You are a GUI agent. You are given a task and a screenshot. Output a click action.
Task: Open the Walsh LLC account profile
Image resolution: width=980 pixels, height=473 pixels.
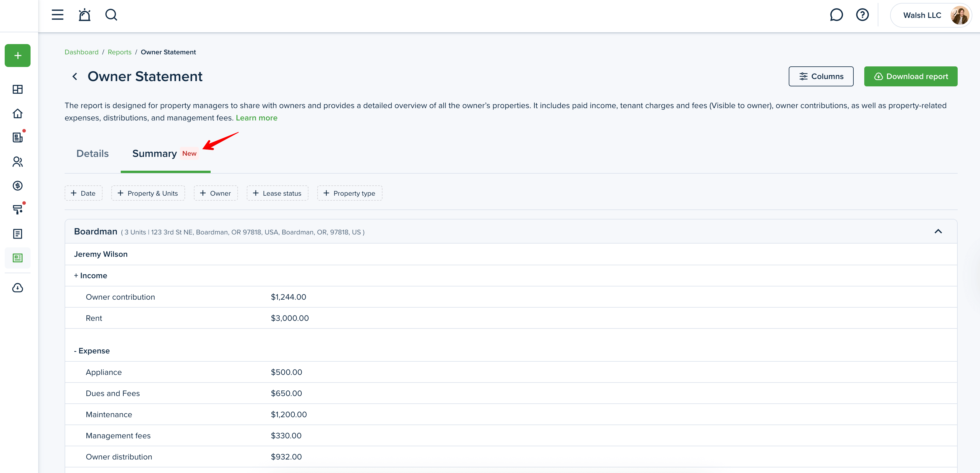(931, 15)
